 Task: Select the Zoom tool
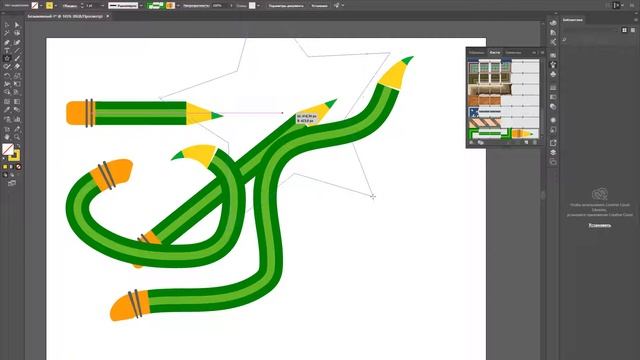pos(17,137)
